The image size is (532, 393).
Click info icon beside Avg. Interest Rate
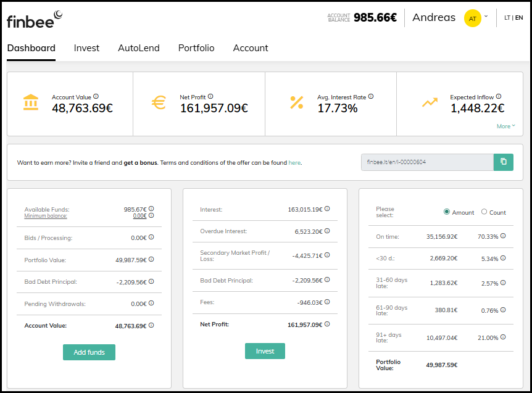(371, 97)
